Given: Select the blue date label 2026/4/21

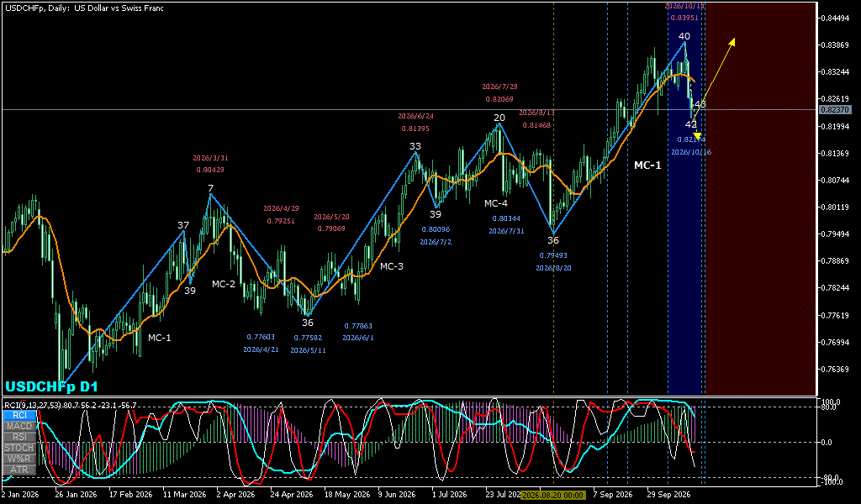Looking at the screenshot, I should click(261, 349).
